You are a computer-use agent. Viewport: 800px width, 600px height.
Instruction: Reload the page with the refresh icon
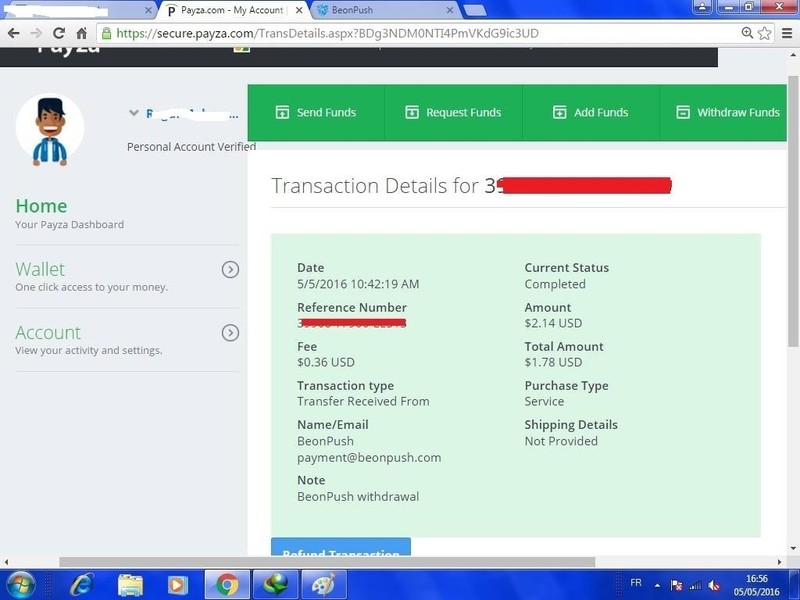[x=59, y=34]
